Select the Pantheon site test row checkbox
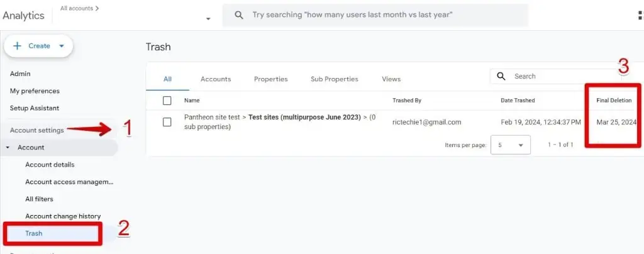 click(167, 122)
